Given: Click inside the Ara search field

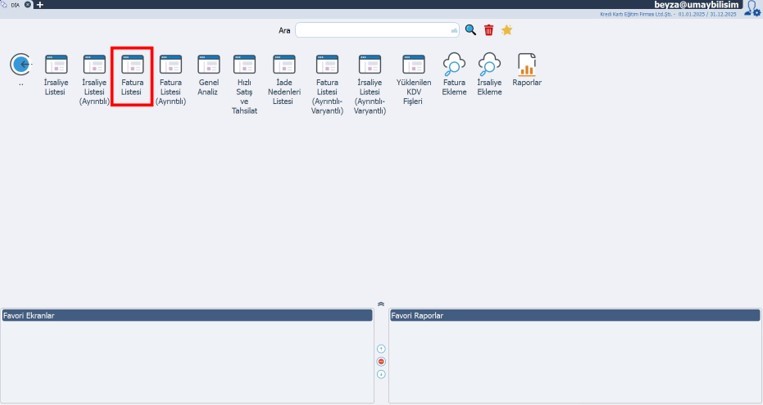Looking at the screenshot, I should pyautogui.click(x=376, y=30).
